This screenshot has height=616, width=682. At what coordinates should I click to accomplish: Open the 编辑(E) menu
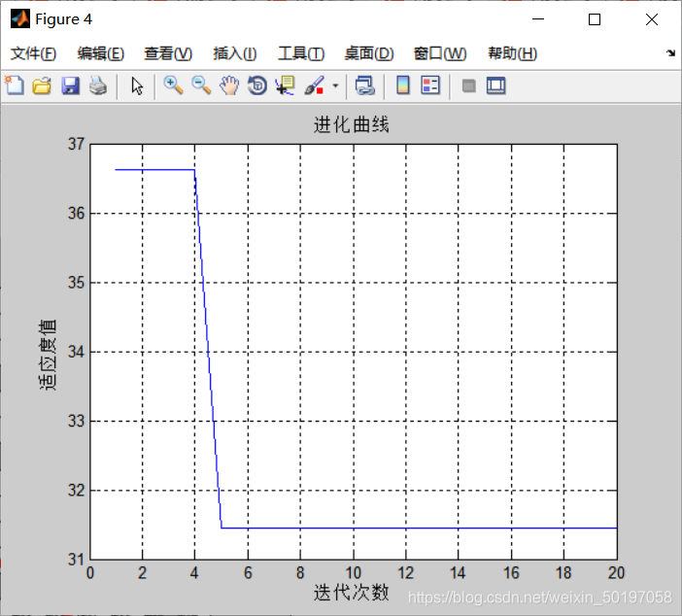(x=101, y=53)
